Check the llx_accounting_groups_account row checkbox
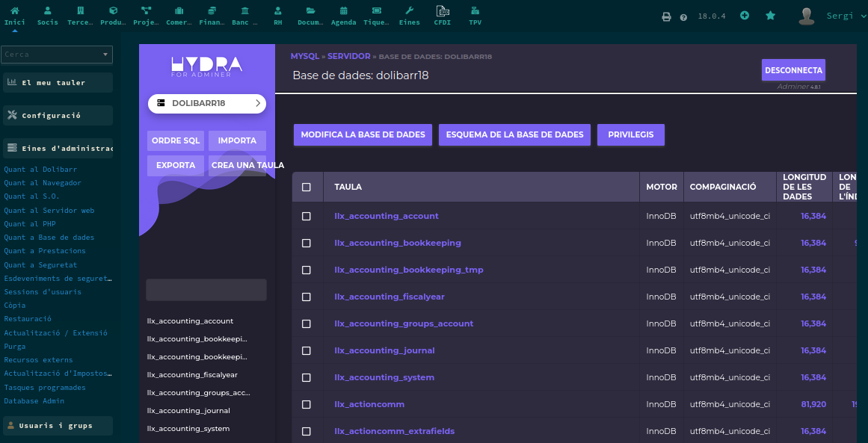The width and height of the screenshot is (868, 443). pyautogui.click(x=306, y=323)
